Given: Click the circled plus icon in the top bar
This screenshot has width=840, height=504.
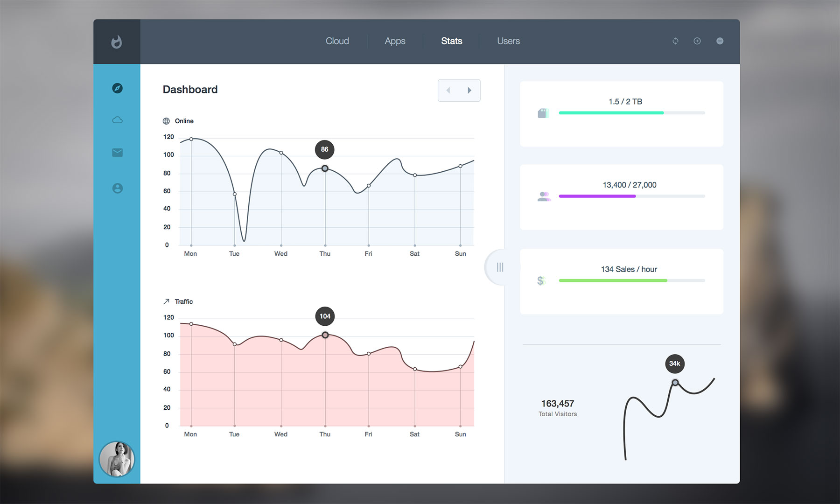Looking at the screenshot, I should (697, 41).
